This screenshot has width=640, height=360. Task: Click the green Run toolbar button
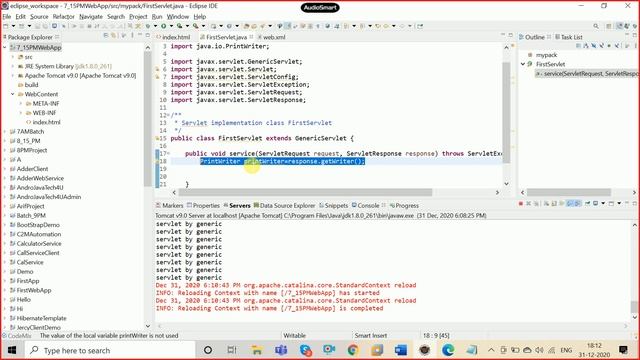(164, 26)
